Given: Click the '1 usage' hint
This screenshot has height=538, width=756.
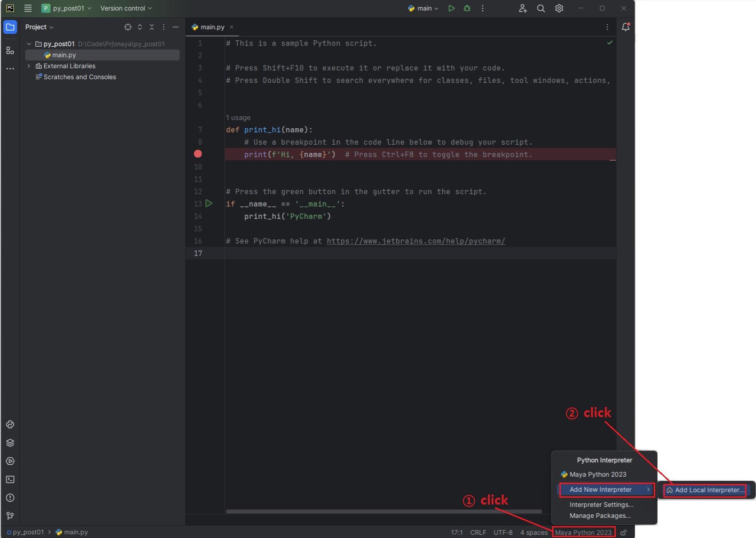Looking at the screenshot, I should [238, 118].
